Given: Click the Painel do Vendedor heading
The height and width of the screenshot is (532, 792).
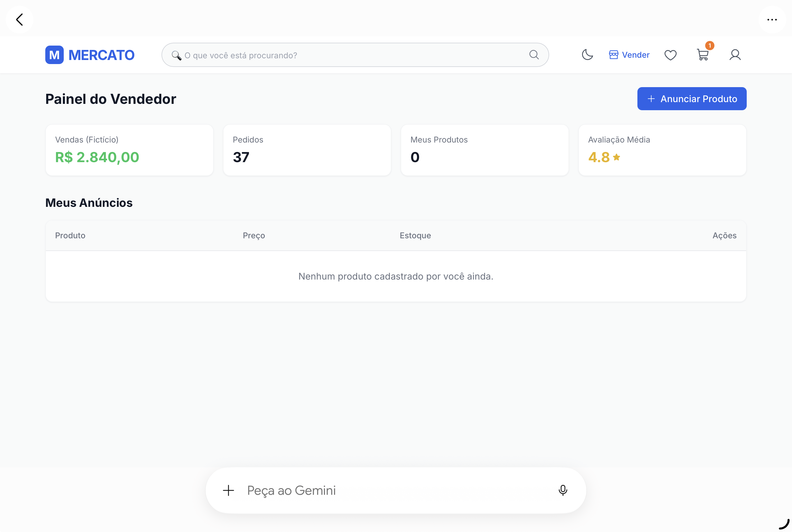Looking at the screenshot, I should (110, 99).
